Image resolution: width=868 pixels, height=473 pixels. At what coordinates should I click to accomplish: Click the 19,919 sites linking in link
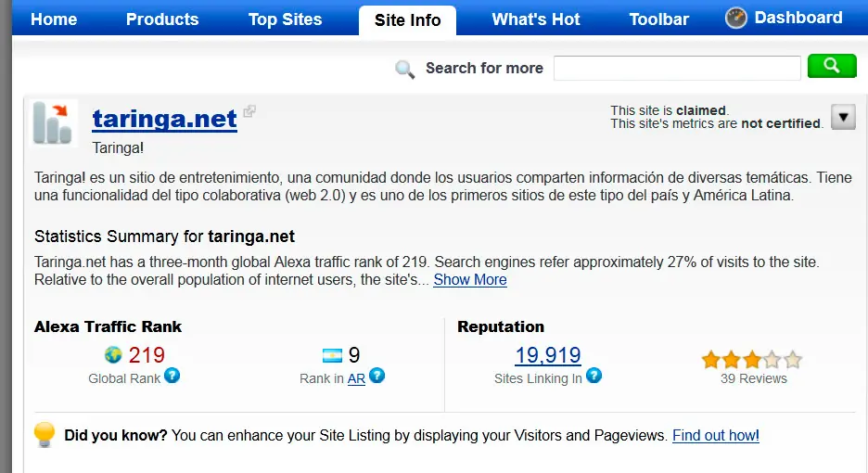(548, 355)
